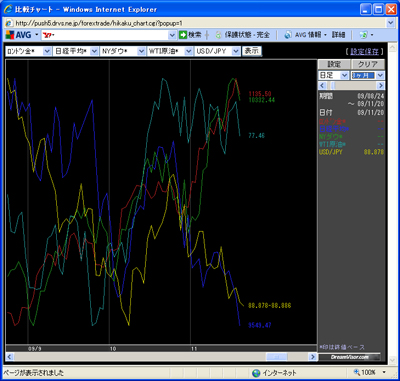Click the USD/JPY legend entry in side panel
This screenshot has width=400, height=381.
pos(352,152)
